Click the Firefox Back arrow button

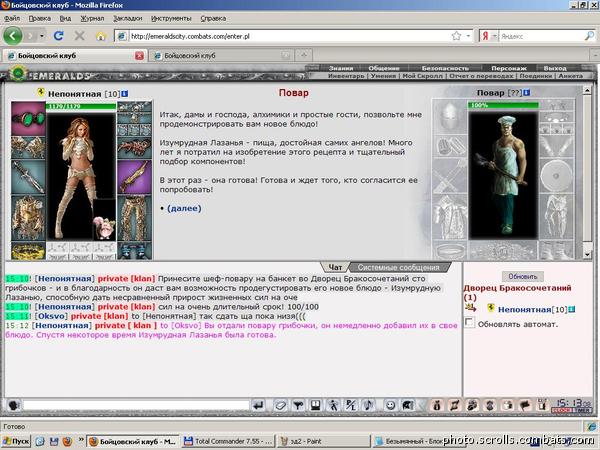tap(13, 36)
